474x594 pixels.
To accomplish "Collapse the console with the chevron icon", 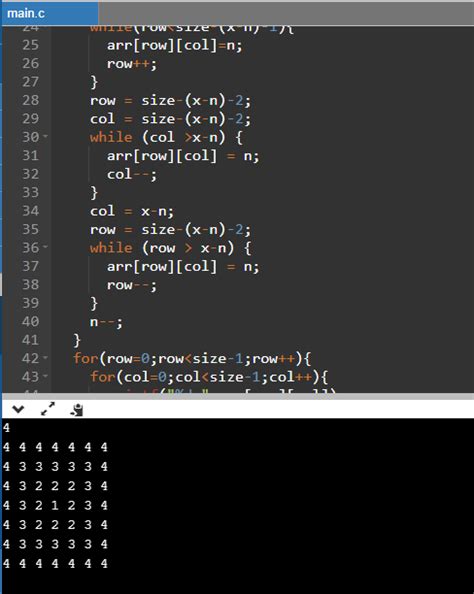I will (x=18, y=409).
